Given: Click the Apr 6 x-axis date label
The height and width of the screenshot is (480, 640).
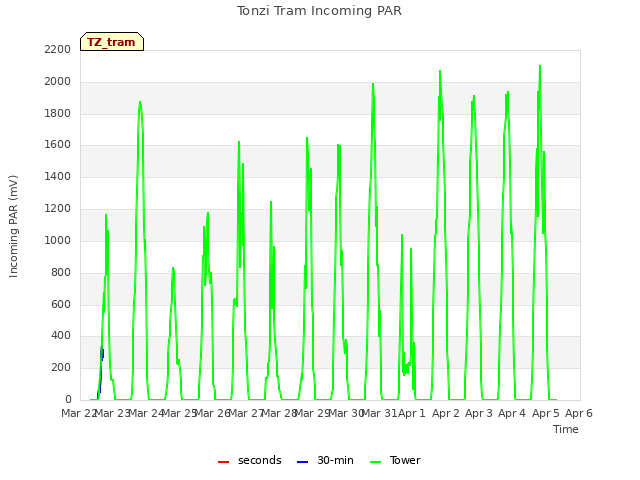Looking at the screenshot, I should coord(579,413).
